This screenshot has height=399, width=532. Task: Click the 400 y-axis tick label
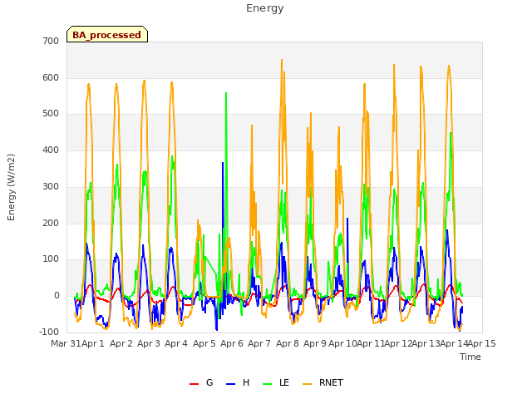click(51, 150)
